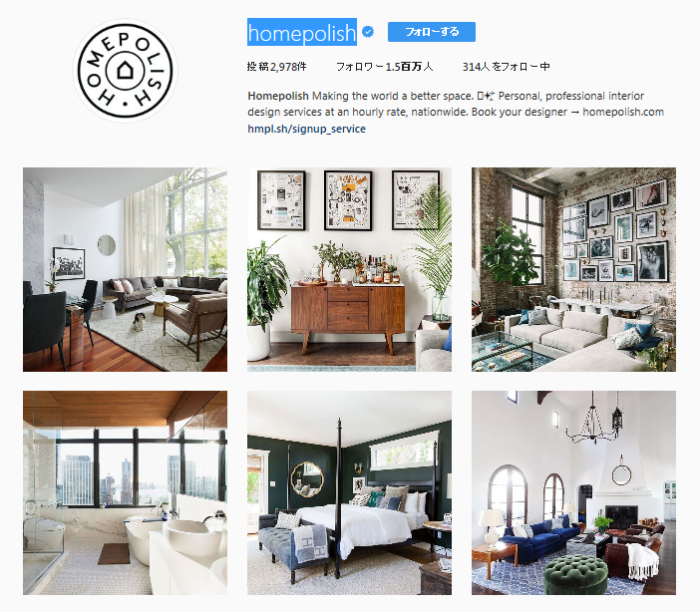Open the living room with dog photo
This screenshot has width=700, height=612.
(x=125, y=269)
